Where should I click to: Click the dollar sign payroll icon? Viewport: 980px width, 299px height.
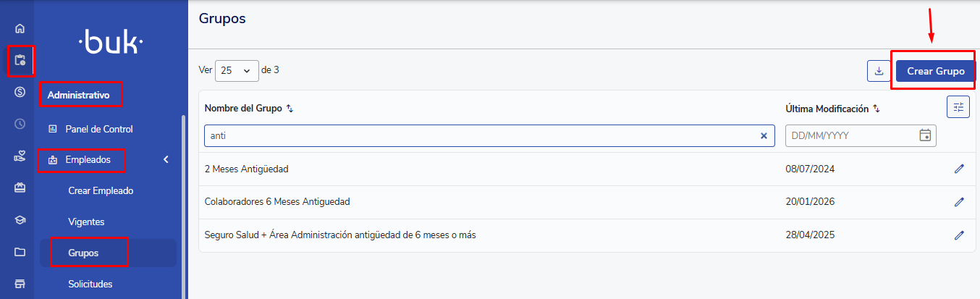coord(20,92)
